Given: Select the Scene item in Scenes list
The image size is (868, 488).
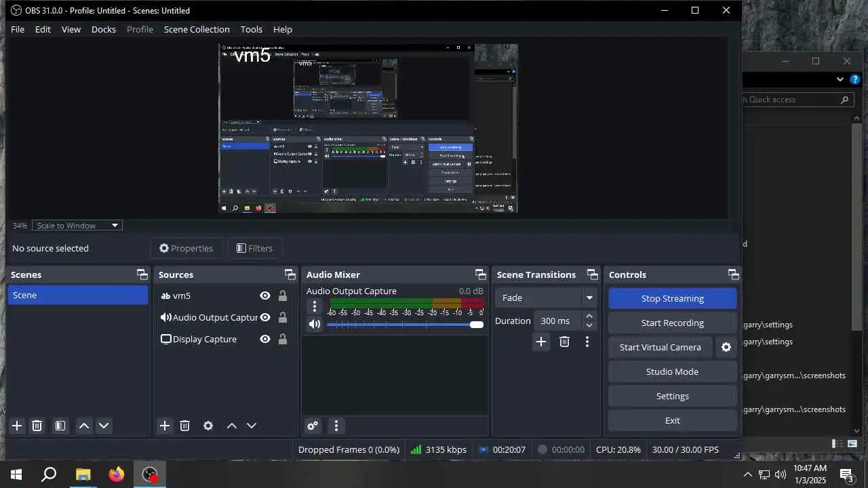Looking at the screenshot, I should 78,295.
